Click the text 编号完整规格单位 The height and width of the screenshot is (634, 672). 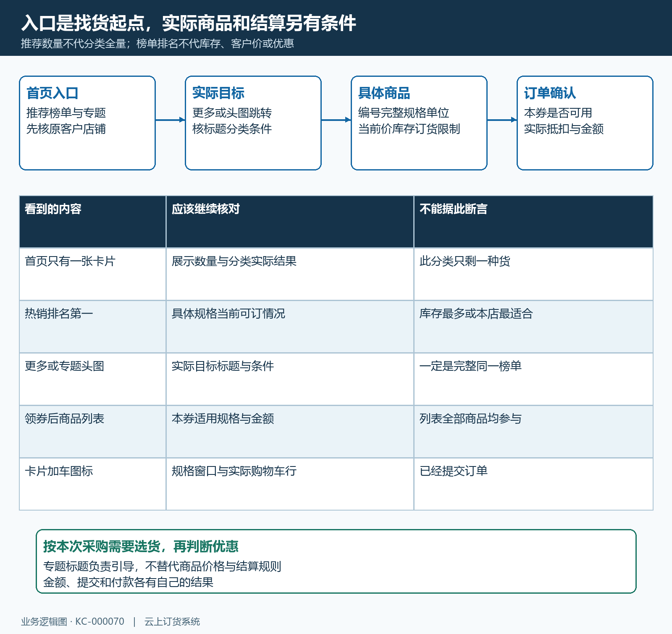(x=404, y=113)
